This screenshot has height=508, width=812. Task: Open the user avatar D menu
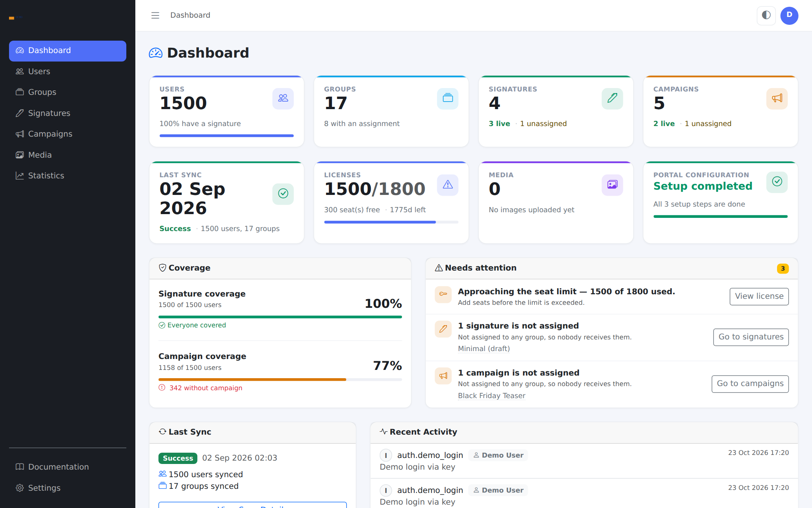[x=789, y=15]
